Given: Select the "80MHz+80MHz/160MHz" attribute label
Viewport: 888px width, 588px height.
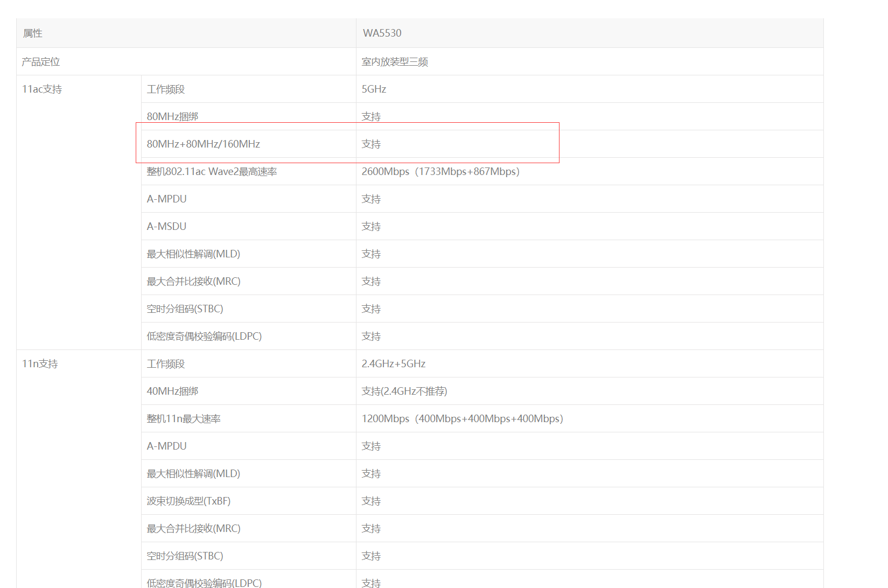Looking at the screenshot, I should click(204, 144).
